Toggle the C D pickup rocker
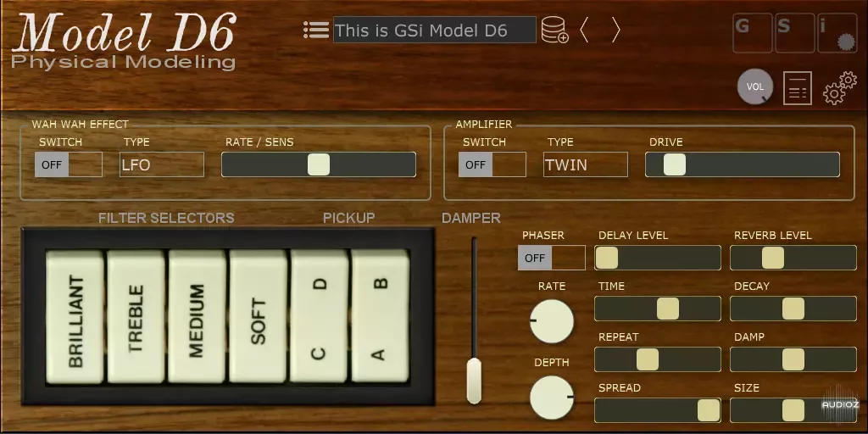The image size is (868, 434). point(320,316)
